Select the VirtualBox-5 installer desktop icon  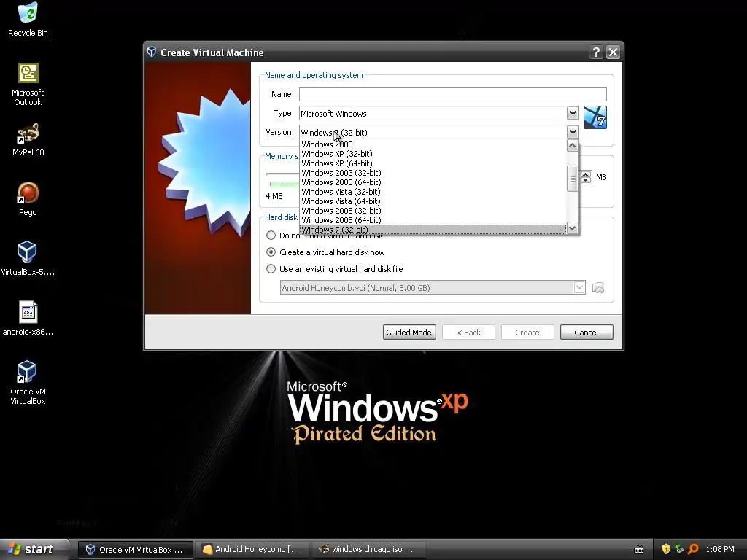click(x=27, y=258)
